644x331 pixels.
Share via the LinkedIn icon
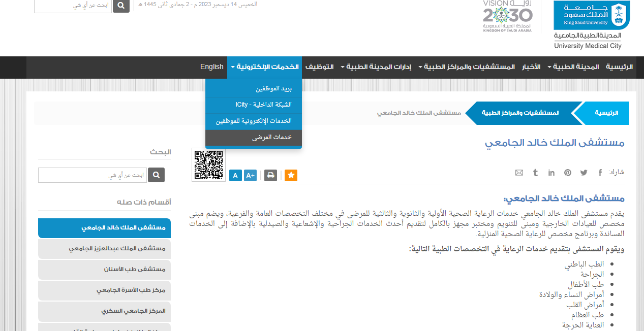[x=551, y=173]
